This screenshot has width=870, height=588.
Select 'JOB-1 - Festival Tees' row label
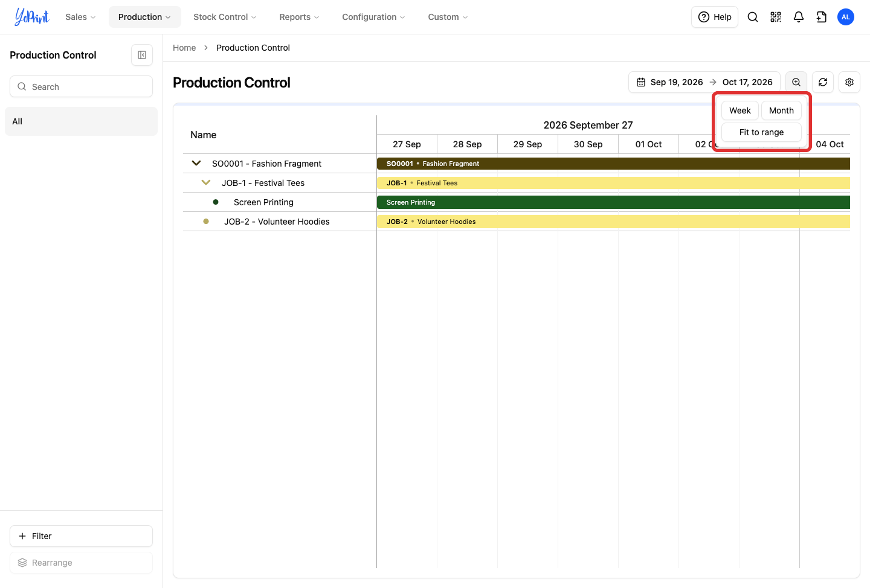click(x=263, y=183)
